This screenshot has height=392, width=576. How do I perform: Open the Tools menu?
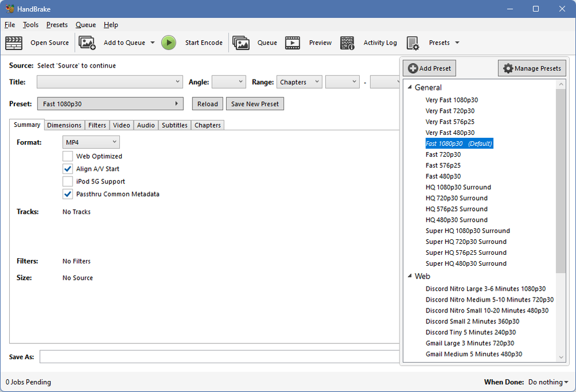pyautogui.click(x=31, y=25)
